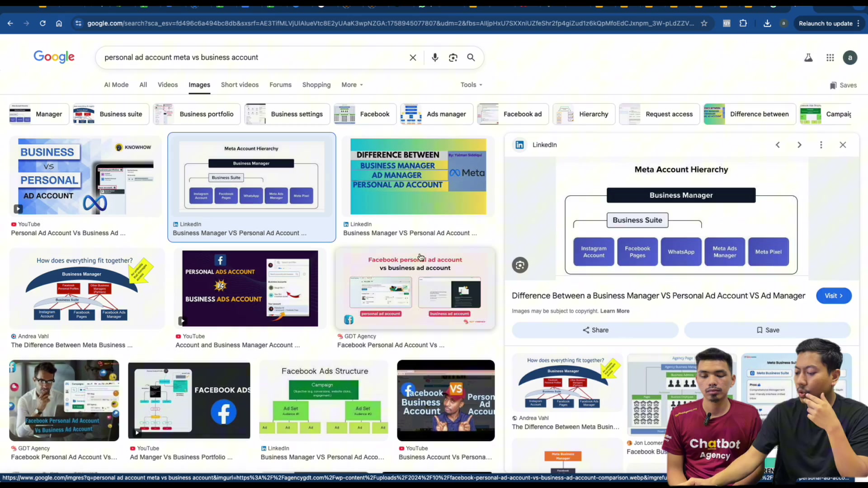868x488 pixels.
Task: Expand the Tools dropdown
Action: pyautogui.click(x=472, y=84)
